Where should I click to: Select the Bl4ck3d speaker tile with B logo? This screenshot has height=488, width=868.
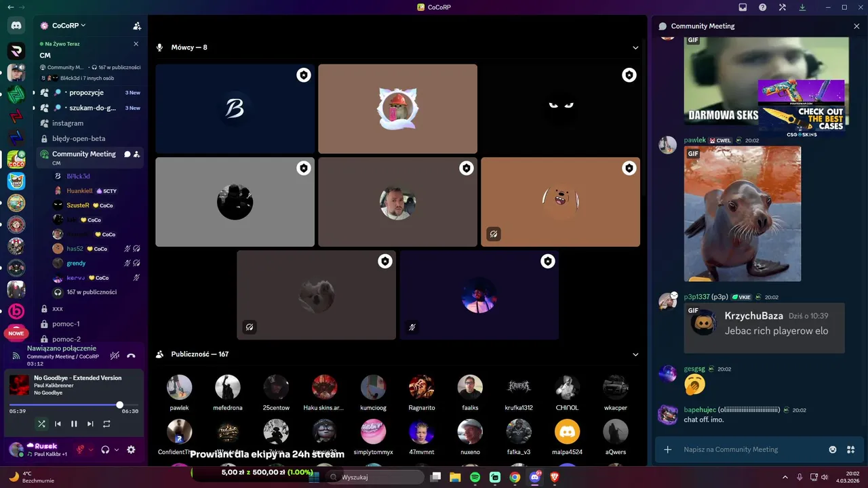click(235, 109)
